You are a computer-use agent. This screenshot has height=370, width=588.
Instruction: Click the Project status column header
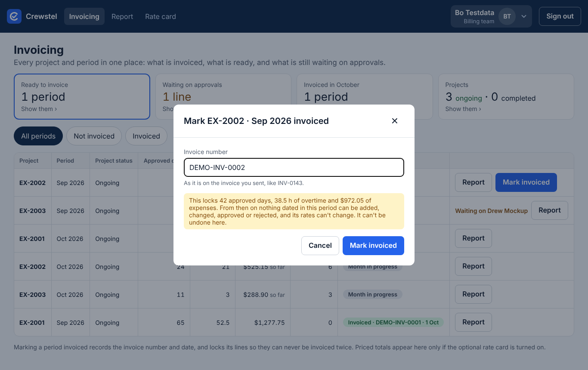tap(114, 160)
